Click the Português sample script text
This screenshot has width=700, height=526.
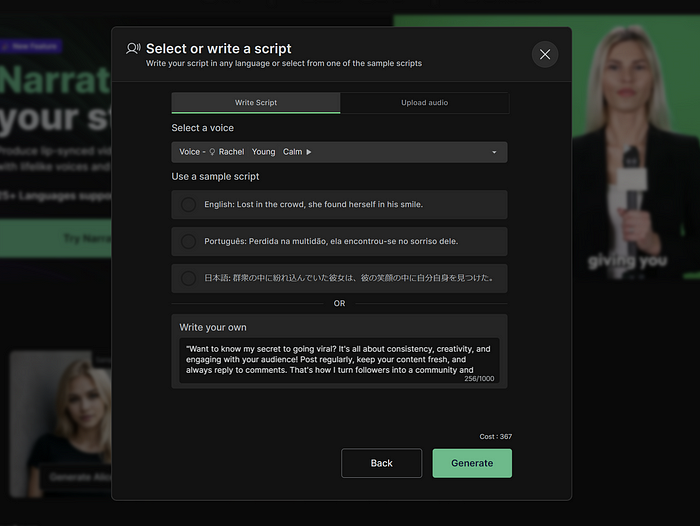pyautogui.click(x=331, y=242)
